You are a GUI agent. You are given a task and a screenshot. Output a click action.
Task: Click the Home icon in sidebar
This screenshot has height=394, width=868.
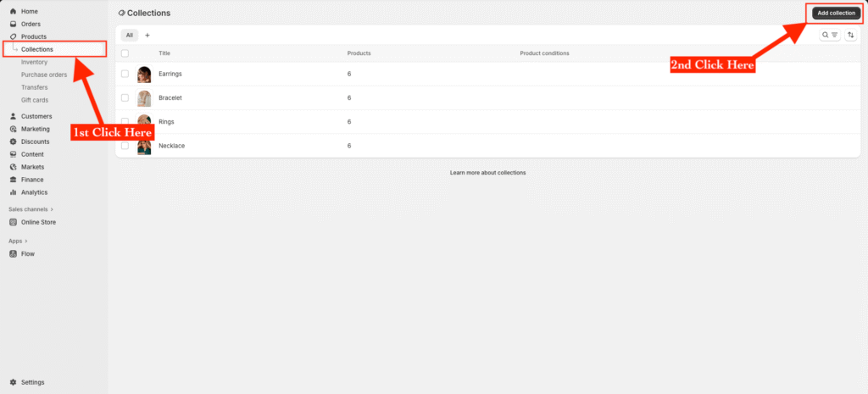pos(13,11)
